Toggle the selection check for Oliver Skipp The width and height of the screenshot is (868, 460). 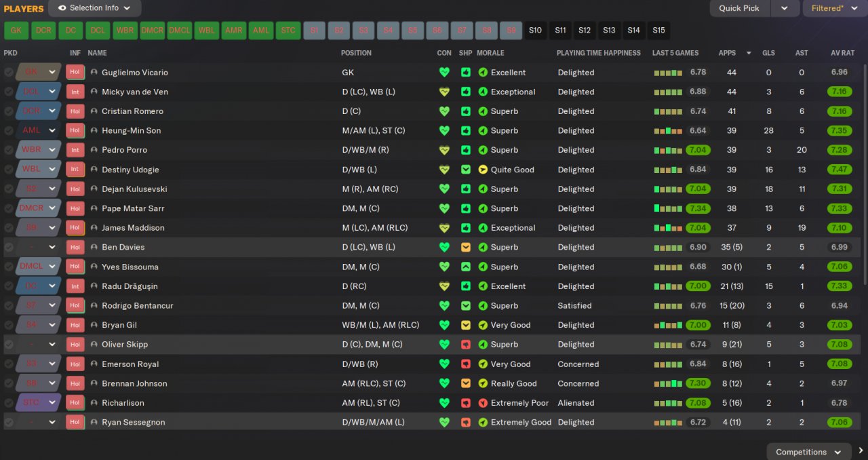(x=8, y=344)
